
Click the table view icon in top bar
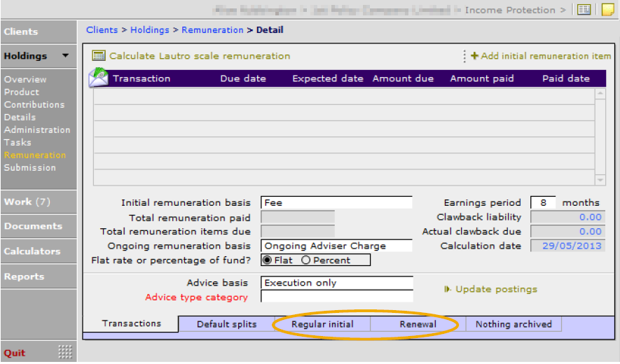584,10
